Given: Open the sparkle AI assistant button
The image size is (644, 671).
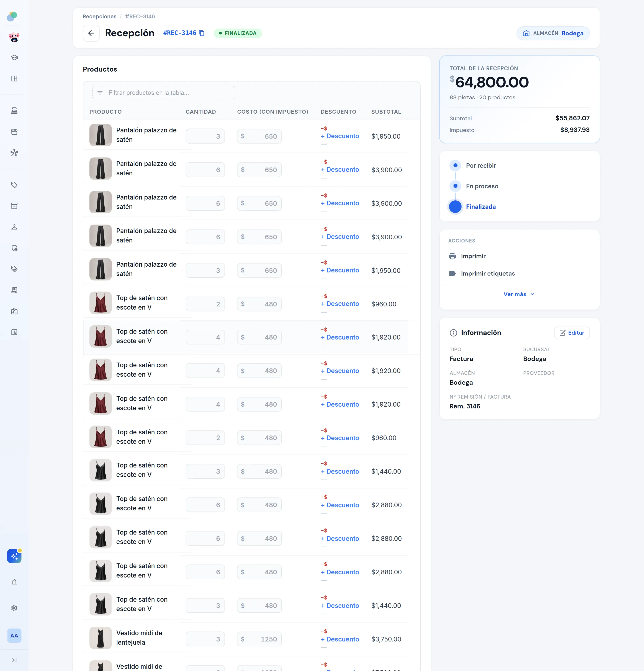Looking at the screenshot, I should click(14, 556).
